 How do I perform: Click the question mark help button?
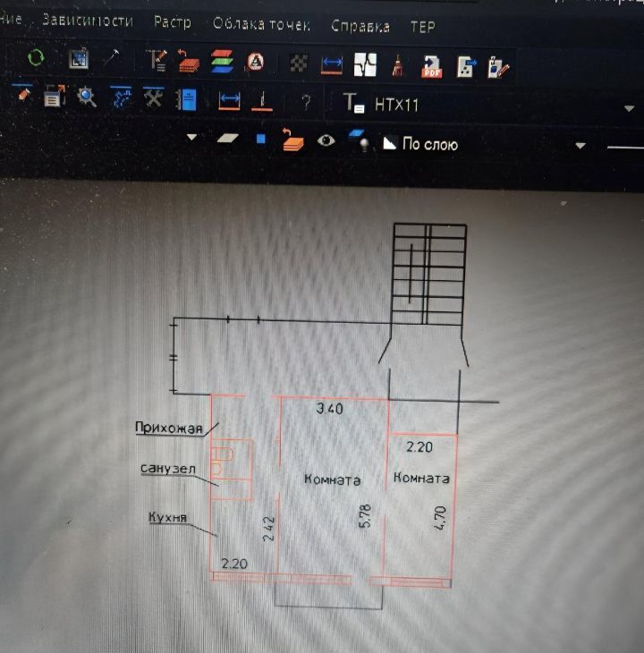306,102
